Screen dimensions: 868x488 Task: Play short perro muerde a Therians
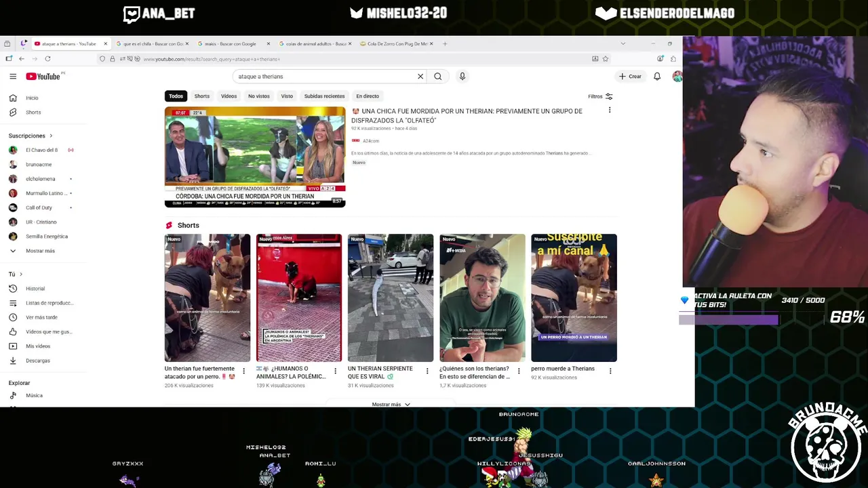pyautogui.click(x=574, y=298)
